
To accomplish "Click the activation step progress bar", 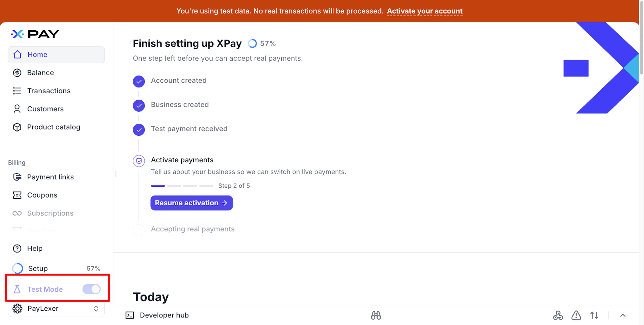I will click(182, 186).
